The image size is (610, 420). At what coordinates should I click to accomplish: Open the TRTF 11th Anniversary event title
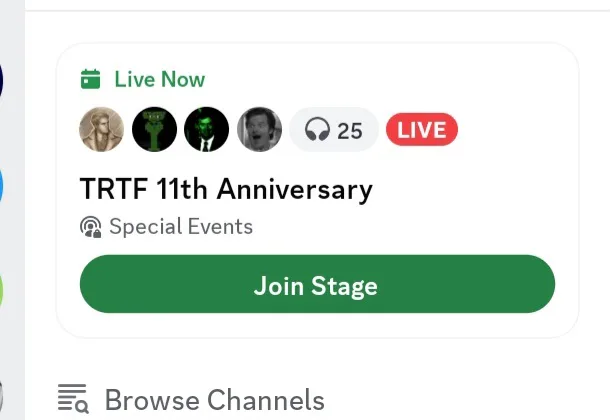pos(226,188)
